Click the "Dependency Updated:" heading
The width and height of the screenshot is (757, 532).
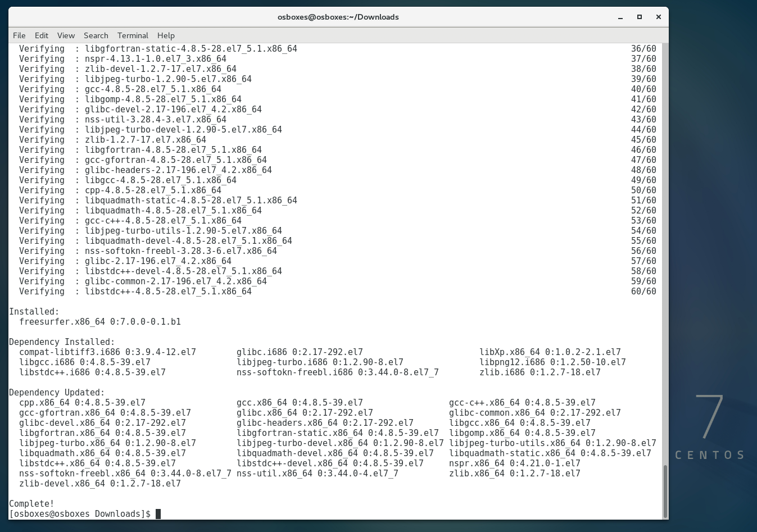tap(57, 393)
